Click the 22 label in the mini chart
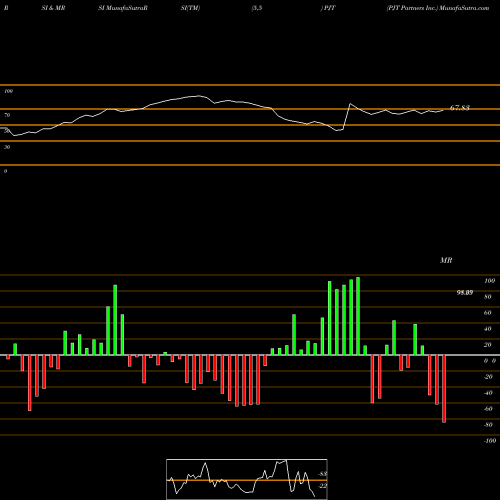 click(323, 486)
